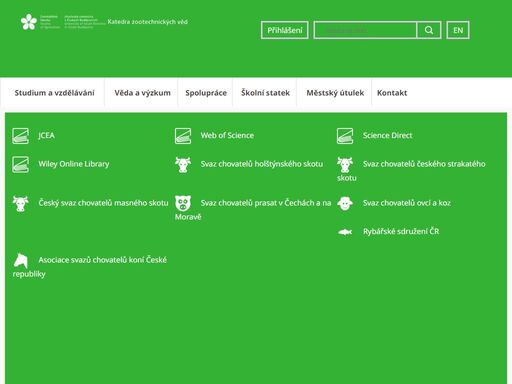Open the Městský útulek menu item
The image size is (512, 384).
pos(335,93)
